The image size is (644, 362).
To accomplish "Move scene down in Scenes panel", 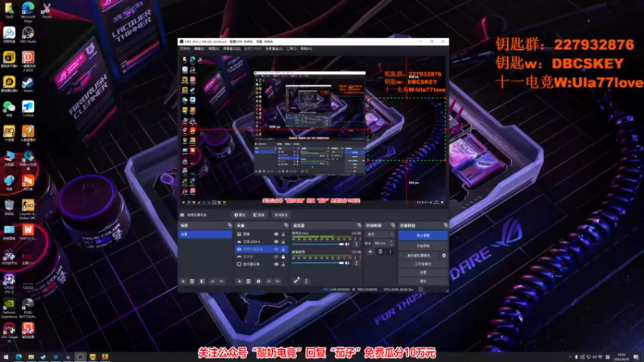I will [221, 281].
